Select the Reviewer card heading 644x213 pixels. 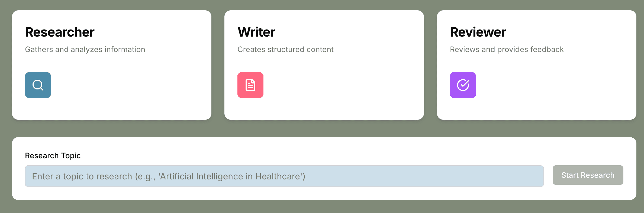(x=478, y=32)
